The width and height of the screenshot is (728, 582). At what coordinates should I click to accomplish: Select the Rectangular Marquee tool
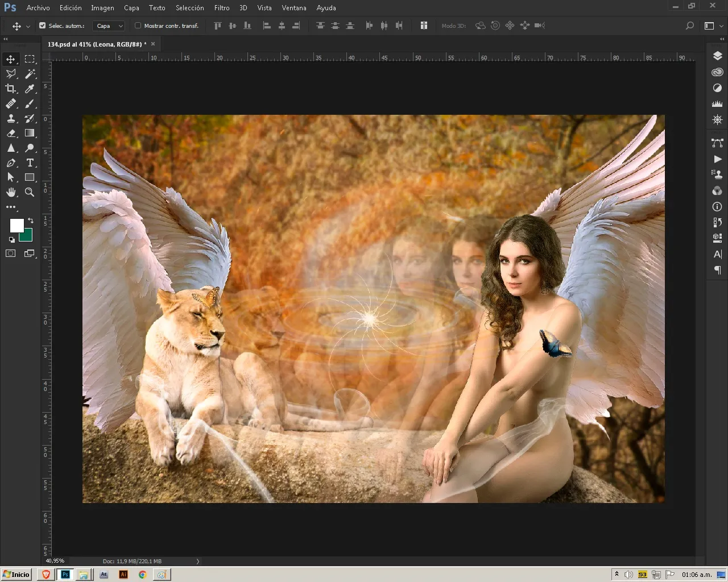pyautogui.click(x=30, y=59)
